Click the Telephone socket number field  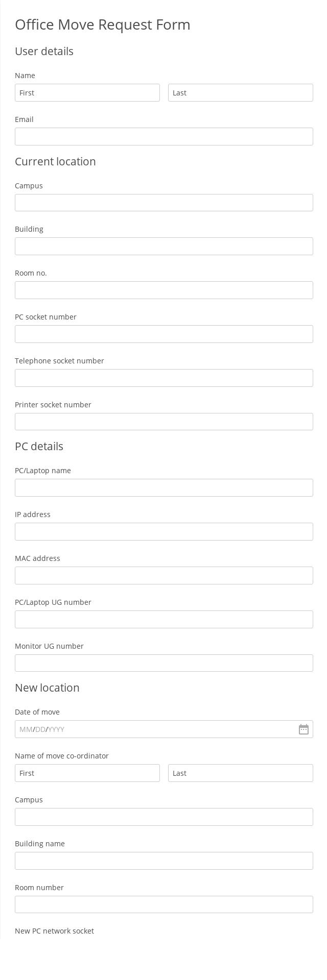(163, 378)
